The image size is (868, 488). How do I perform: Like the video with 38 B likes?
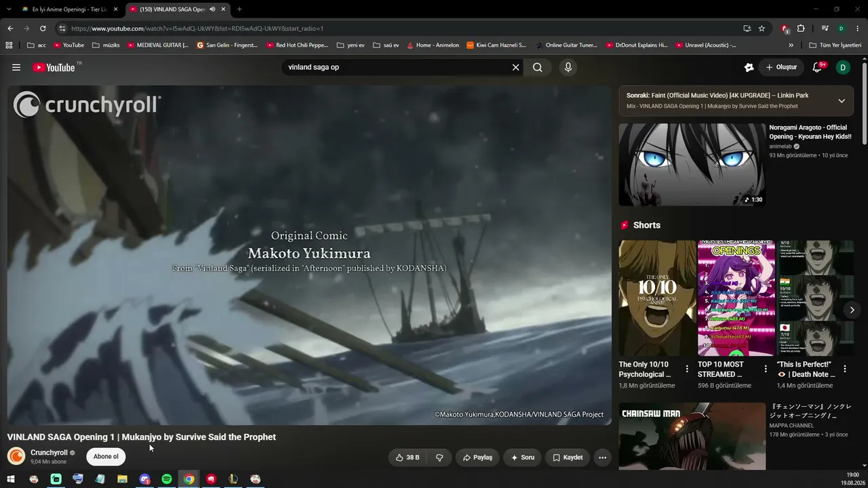[x=408, y=457]
